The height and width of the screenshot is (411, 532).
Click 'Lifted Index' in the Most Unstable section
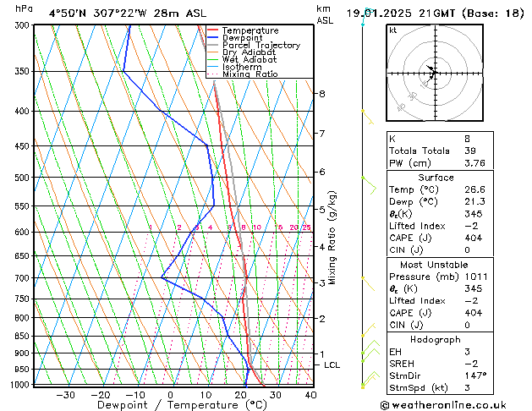tap(417, 301)
